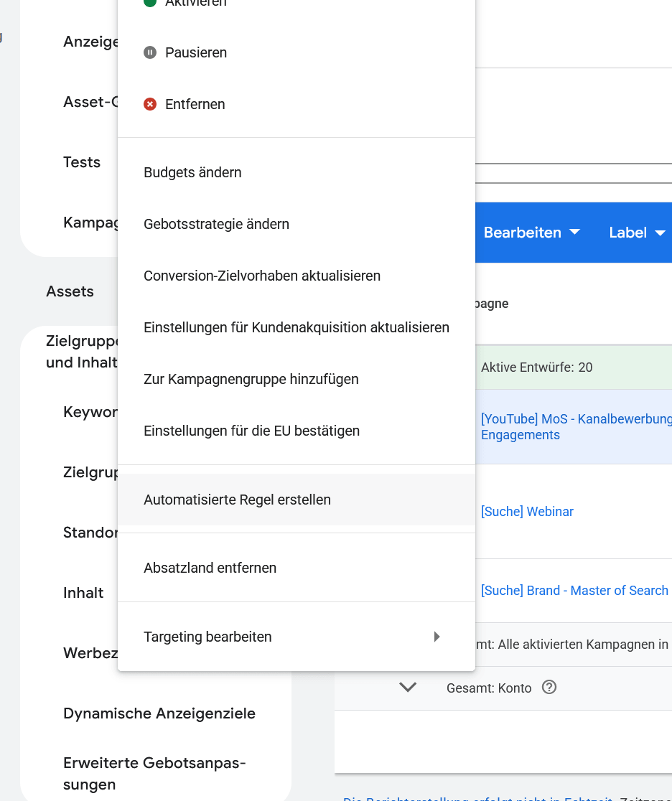Open the [Suche] Brand - Master of Search campaign
Screen dimensions: 672x801
coord(574,590)
